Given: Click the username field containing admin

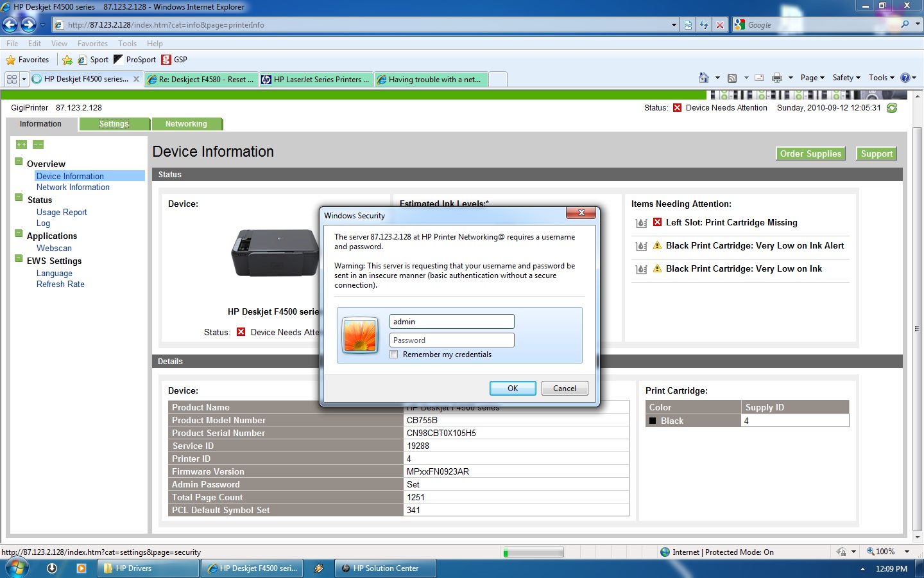Looking at the screenshot, I should click(x=452, y=321).
